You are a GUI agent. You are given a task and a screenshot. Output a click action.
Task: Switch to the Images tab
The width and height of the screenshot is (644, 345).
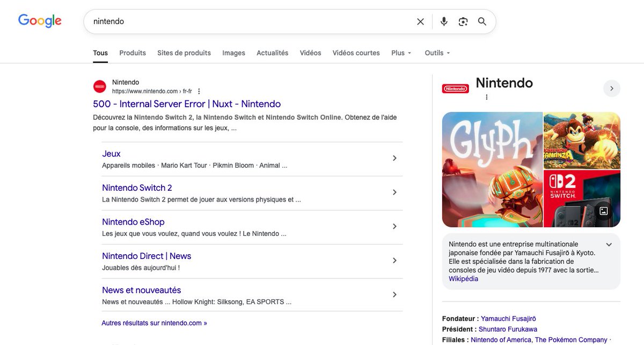pos(234,53)
